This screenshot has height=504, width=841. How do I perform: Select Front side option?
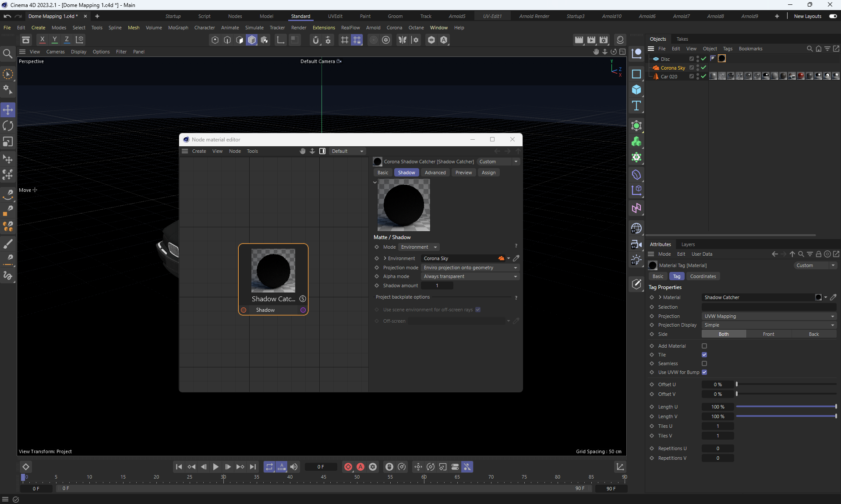[x=768, y=334]
